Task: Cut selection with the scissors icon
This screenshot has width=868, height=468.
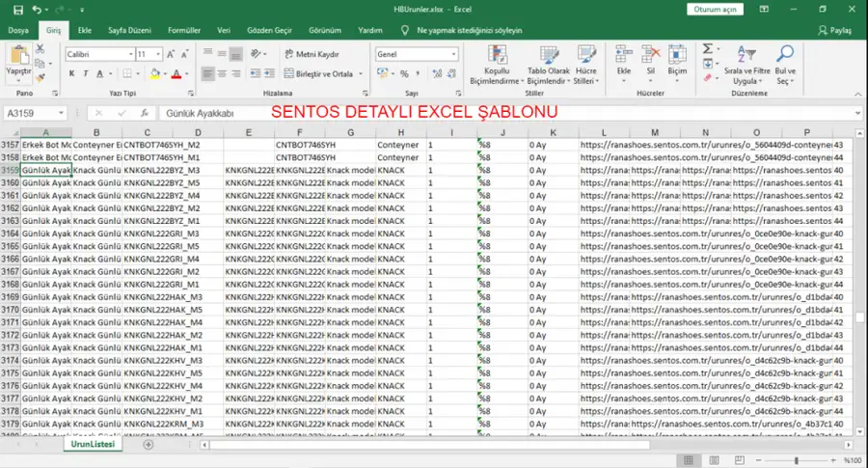Action: point(40,49)
